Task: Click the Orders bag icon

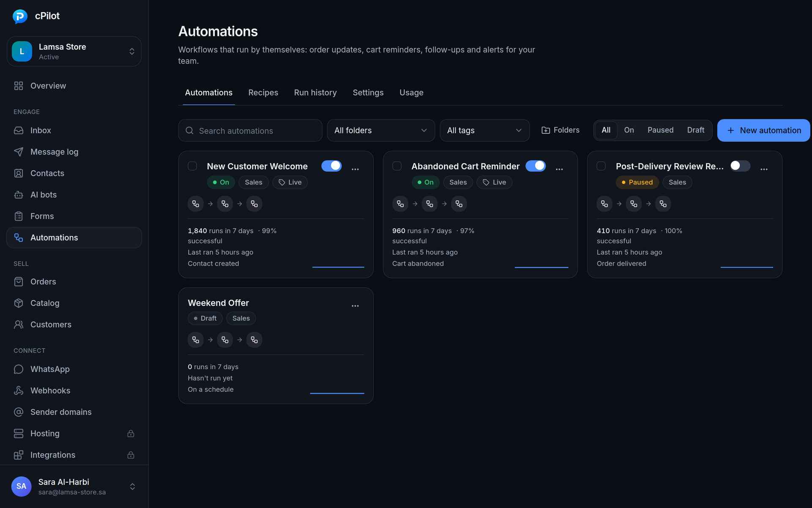Action: pos(19,282)
